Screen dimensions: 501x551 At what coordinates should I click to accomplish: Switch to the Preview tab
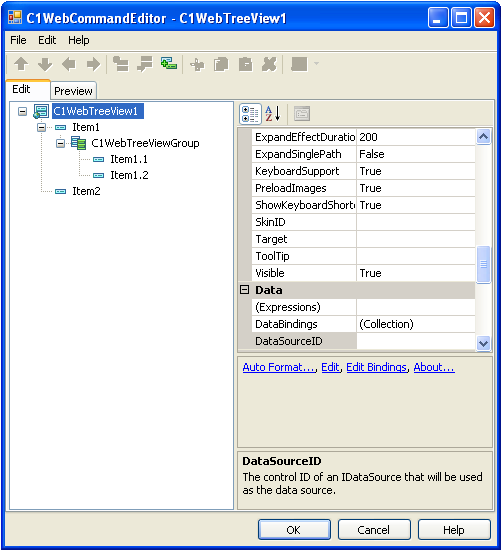[x=73, y=91]
